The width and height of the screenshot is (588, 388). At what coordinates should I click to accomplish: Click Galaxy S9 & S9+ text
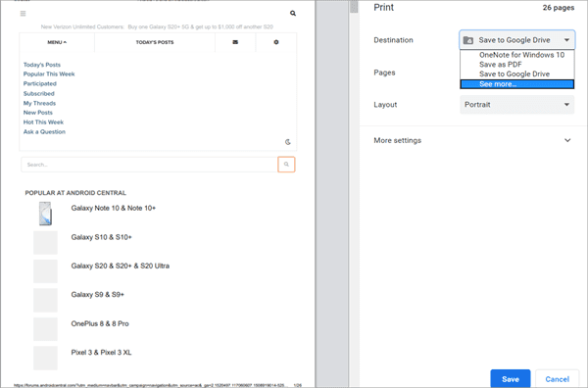click(97, 295)
